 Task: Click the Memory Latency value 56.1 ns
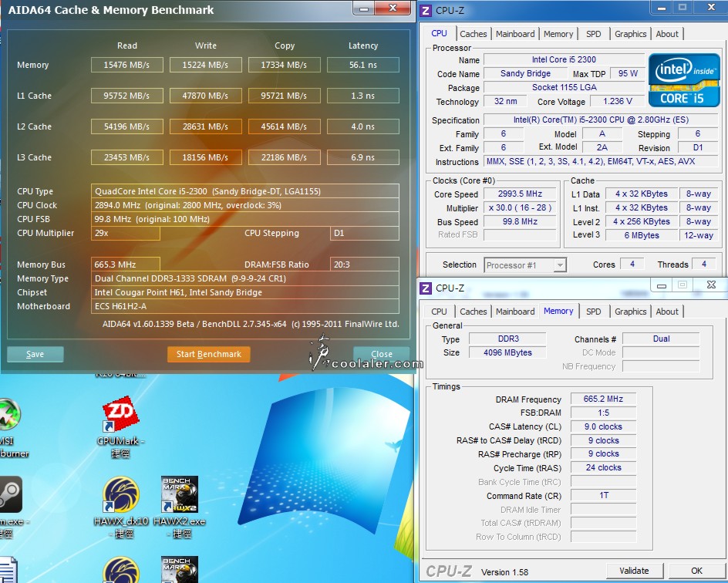(x=363, y=65)
